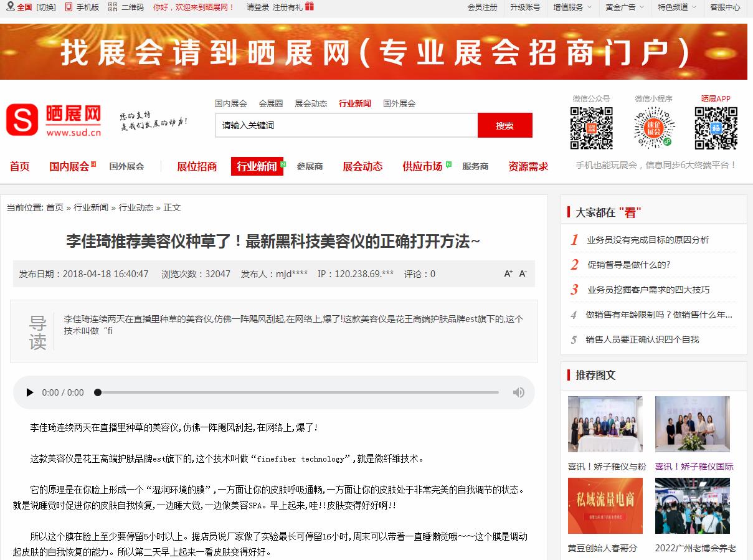Viewport: 753px width, 560px height.
Task: Click breadcrumb 行业动态
Action: click(136, 207)
